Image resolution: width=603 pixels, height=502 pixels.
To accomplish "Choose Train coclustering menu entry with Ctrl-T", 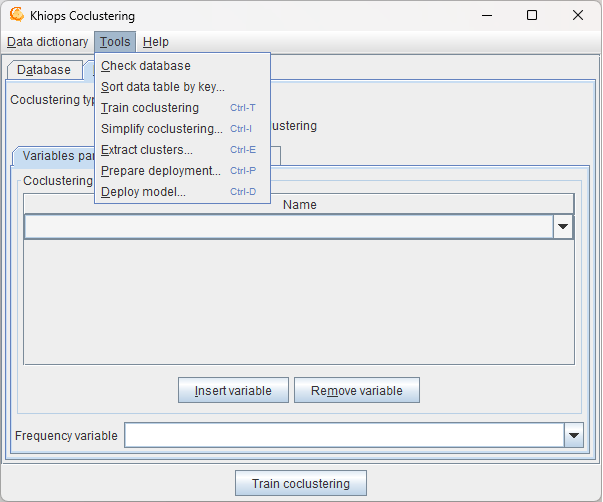I will pos(182,108).
